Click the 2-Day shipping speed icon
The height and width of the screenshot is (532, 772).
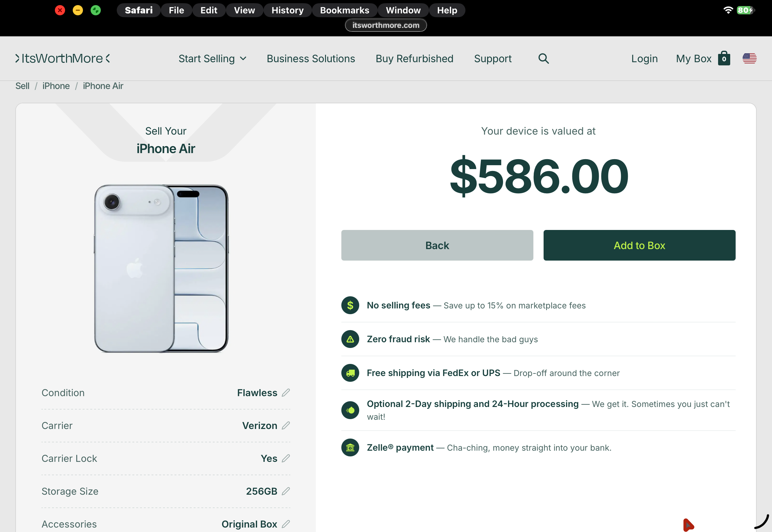350,410
